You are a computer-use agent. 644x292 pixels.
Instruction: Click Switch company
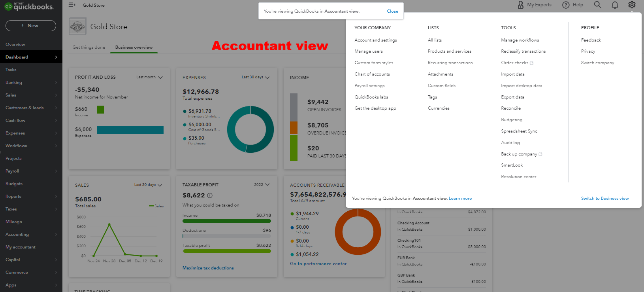click(x=597, y=63)
